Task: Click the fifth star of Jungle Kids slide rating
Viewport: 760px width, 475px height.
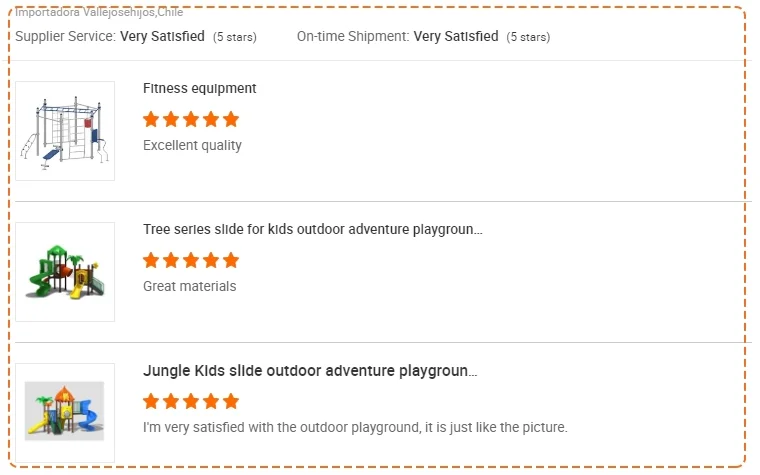Action: (x=231, y=401)
